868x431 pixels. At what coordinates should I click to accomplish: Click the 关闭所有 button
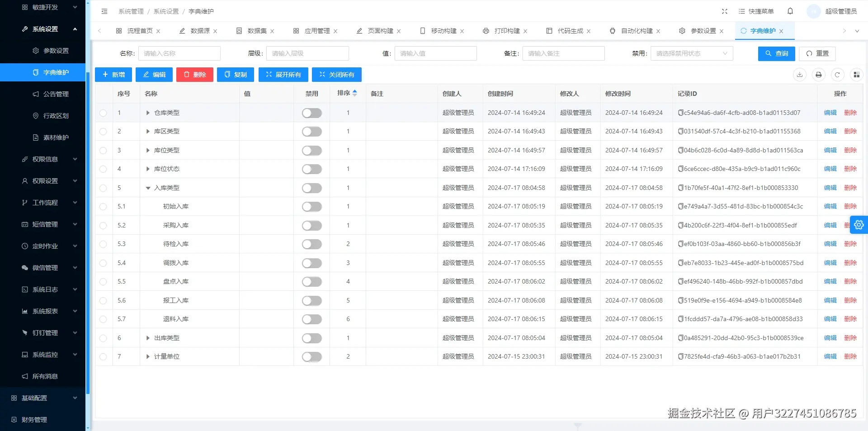pos(337,75)
